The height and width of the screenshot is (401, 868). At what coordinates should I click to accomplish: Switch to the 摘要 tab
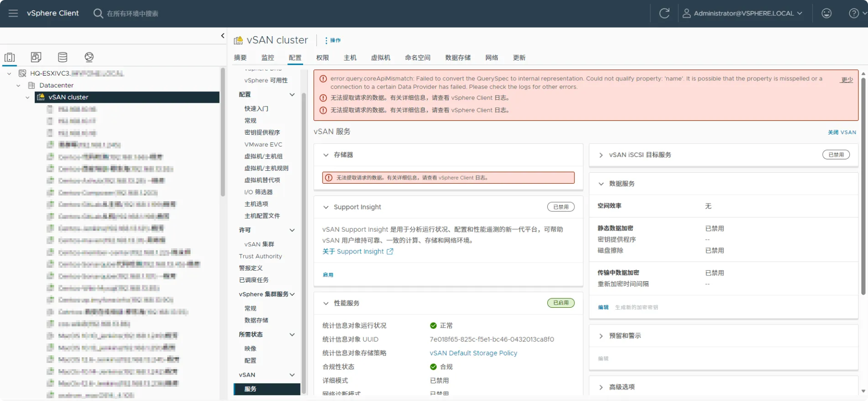coord(240,58)
